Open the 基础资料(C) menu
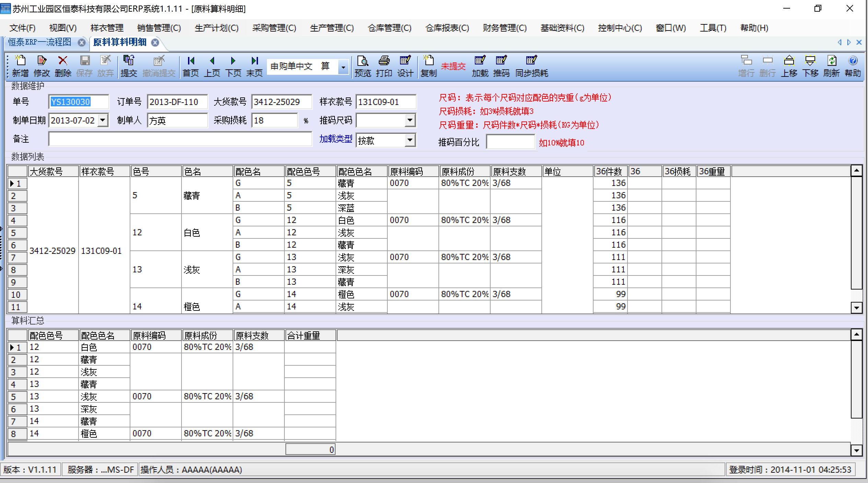 [562, 28]
